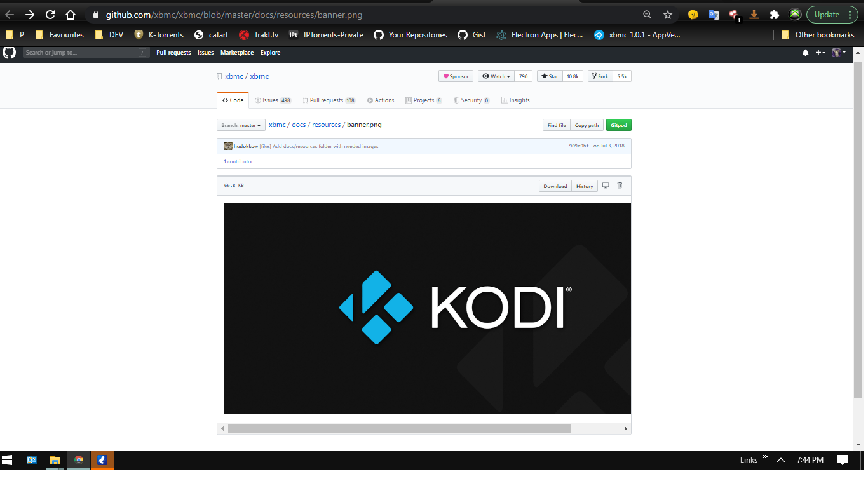Screen dimensions: 868x488
Task: Click the docs breadcrumb link
Action: point(299,125)
